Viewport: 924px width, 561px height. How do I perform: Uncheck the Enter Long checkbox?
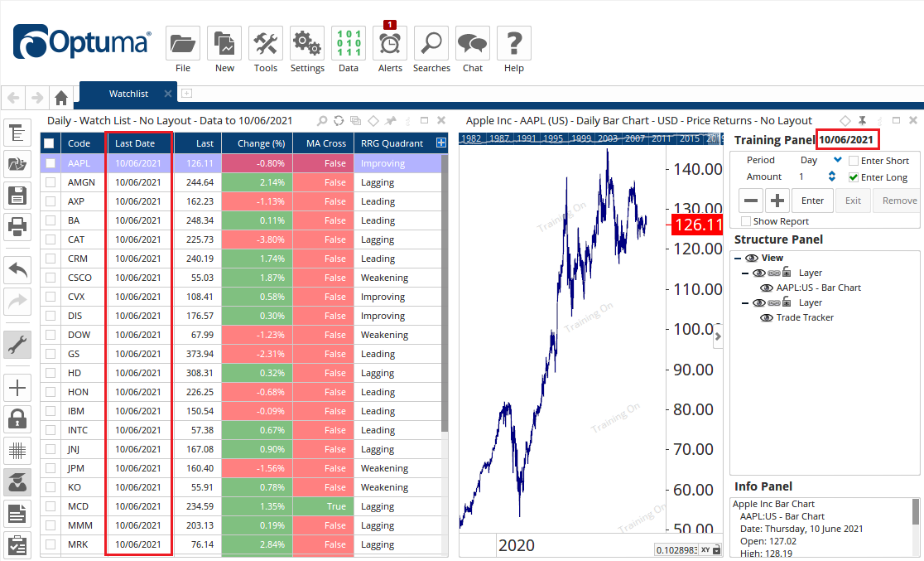854,177
